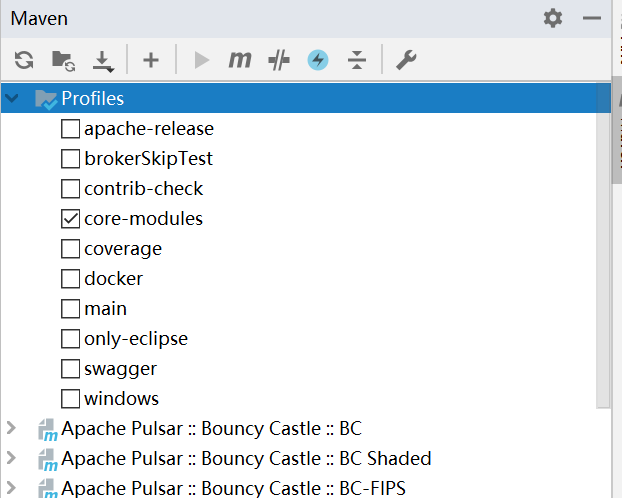
Task: Tick the swagger profile checkbox
Action: click(71, 369)
